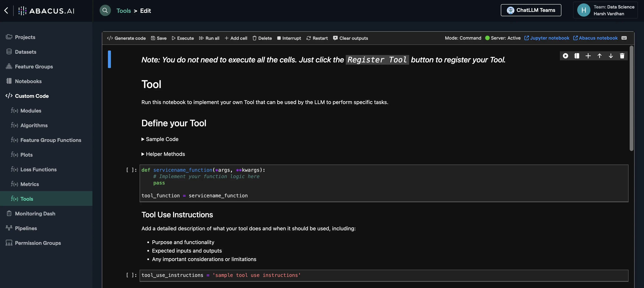This screenshot has height=288, width=644.
Task: Select Feature Group Functions in sidebar
Action: (x=51, y=140)
